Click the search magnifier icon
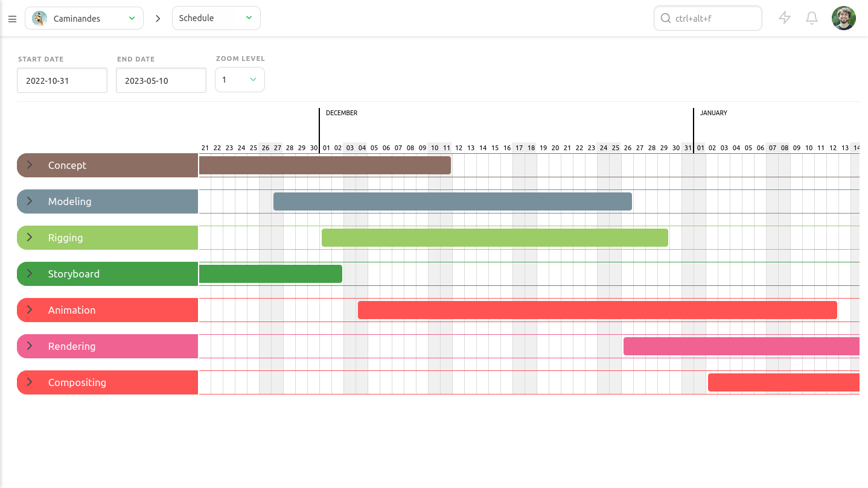 [x=666, y=19]
